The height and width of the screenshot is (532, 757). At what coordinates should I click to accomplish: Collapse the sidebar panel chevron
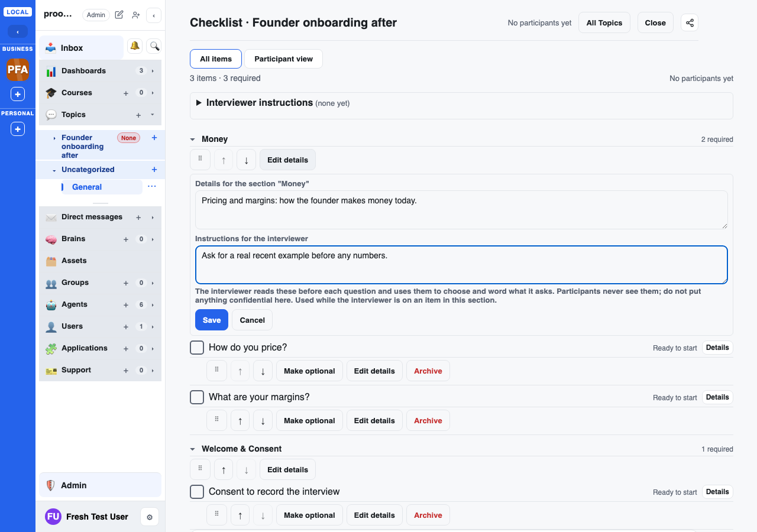[154, 15]
